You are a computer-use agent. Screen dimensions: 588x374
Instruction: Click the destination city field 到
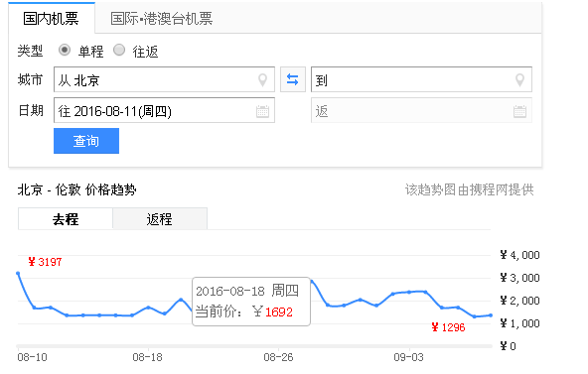click(x=421, y=79)
